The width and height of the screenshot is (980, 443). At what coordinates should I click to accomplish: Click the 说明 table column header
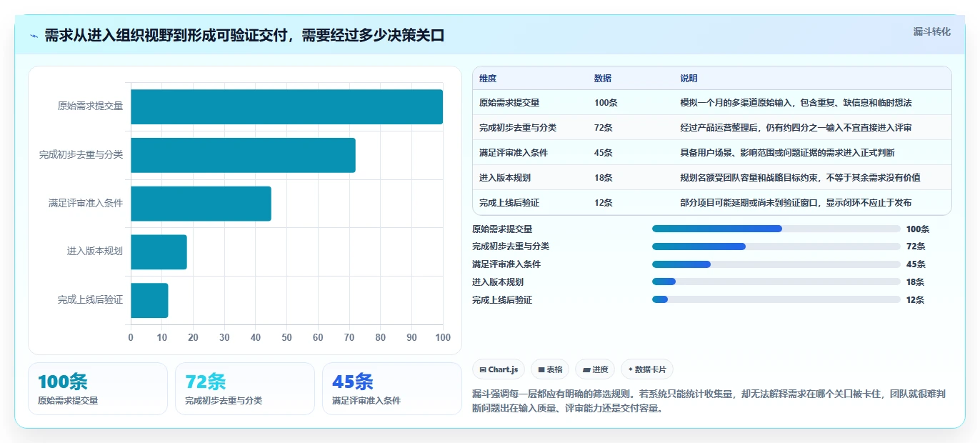pos(689,79)
